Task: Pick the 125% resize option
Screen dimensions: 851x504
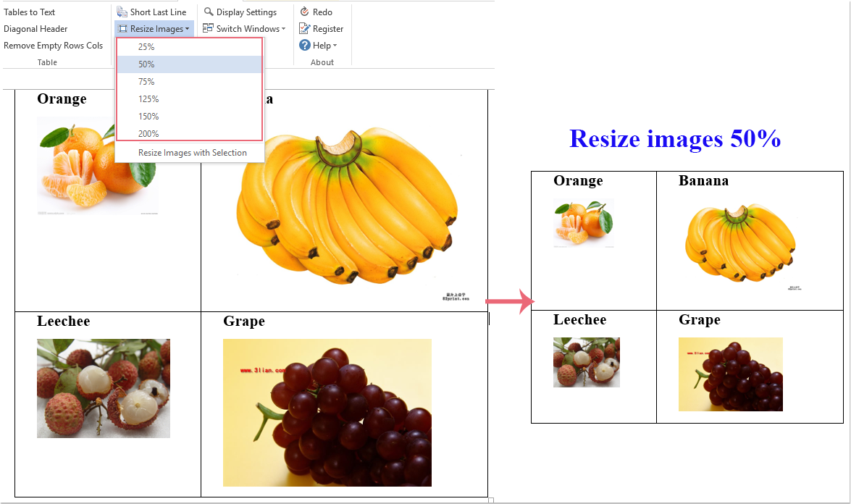Action: (148, 99)
